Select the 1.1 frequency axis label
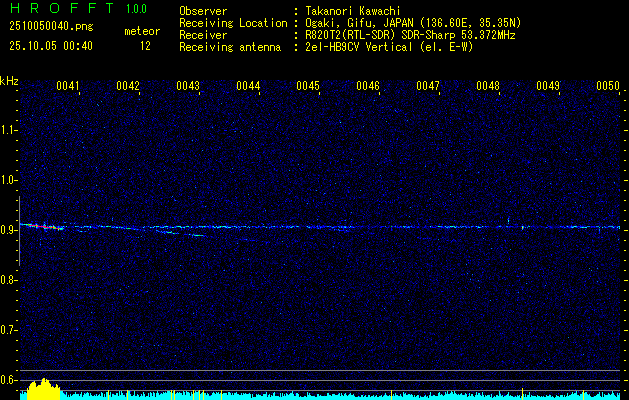 (9, 130)
